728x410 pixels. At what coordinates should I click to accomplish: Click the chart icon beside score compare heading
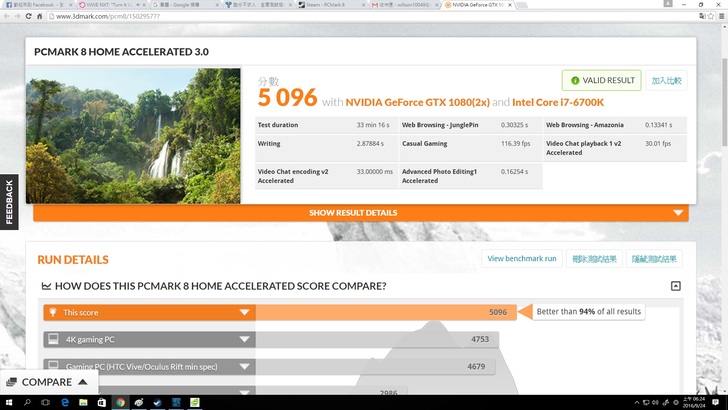(x=46, y=286)
